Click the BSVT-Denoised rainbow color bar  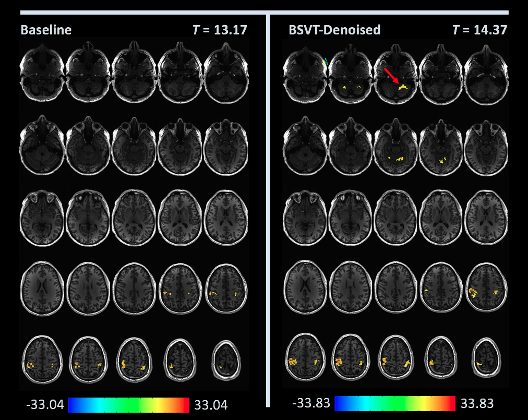pos(395,403)
